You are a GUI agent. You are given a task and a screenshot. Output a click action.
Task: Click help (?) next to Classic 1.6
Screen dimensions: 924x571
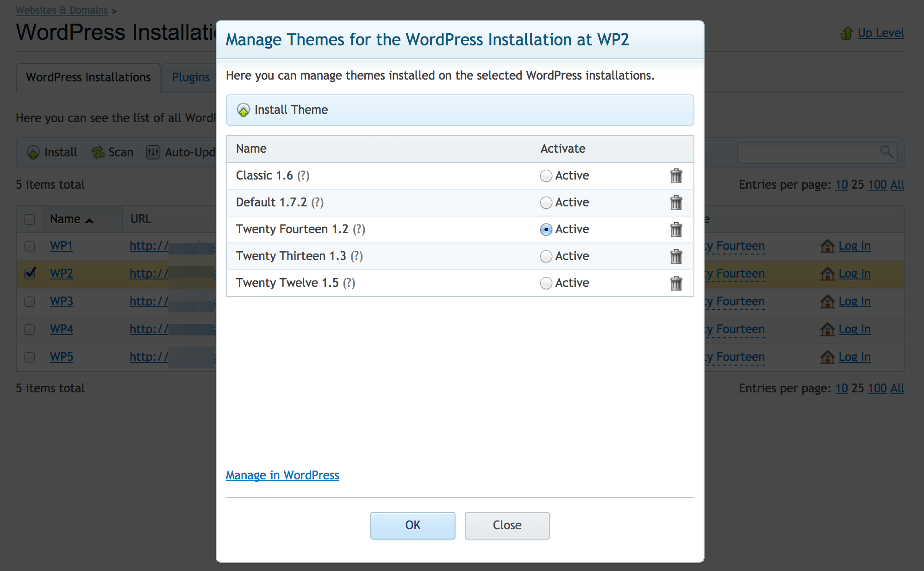pos(303,176)
